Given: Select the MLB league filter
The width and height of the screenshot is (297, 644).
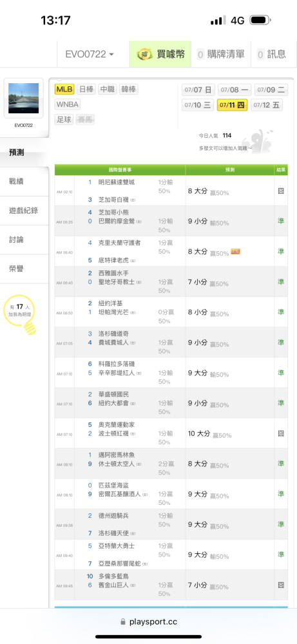Looking at the screenshot, I should pos(64,90).
